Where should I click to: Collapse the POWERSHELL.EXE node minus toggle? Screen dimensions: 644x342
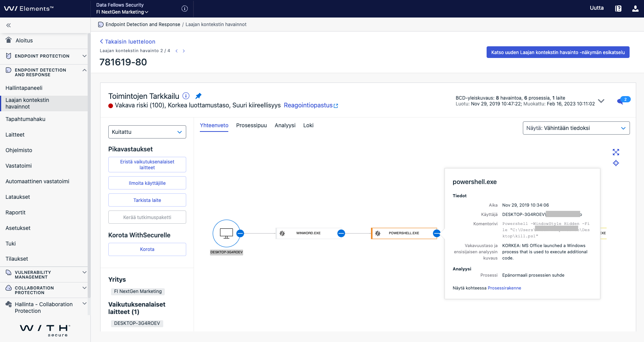(436, 233)
